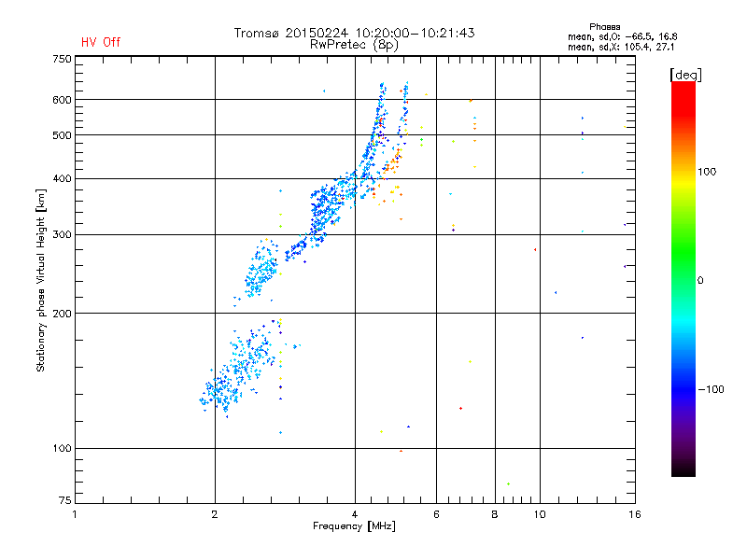
Task: Click the '100' colorbar tick label
Action: (x=707, y=172)
